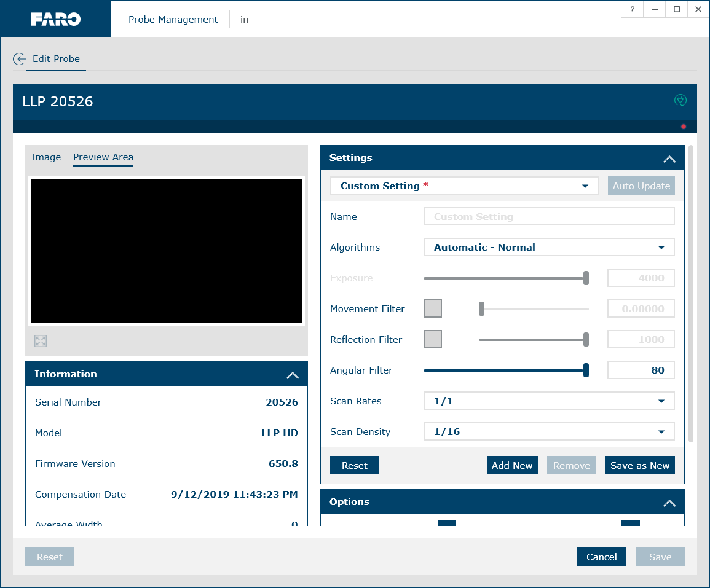Switch to the Image tab
This screenshot has height=588, width=710.
tap(46, 157)
